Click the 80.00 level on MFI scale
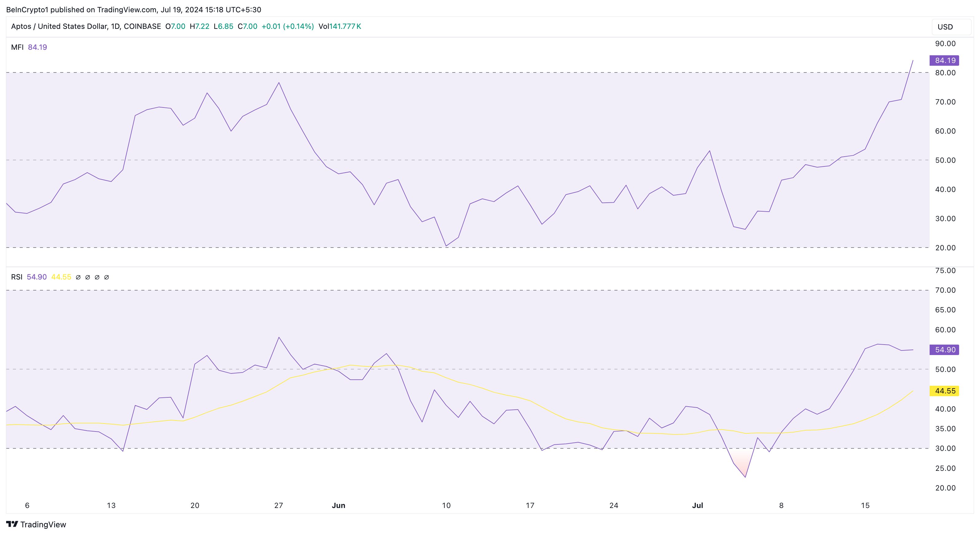Image resolution: width=980 pixels, height=535 pixels. [x=945, y=72]
